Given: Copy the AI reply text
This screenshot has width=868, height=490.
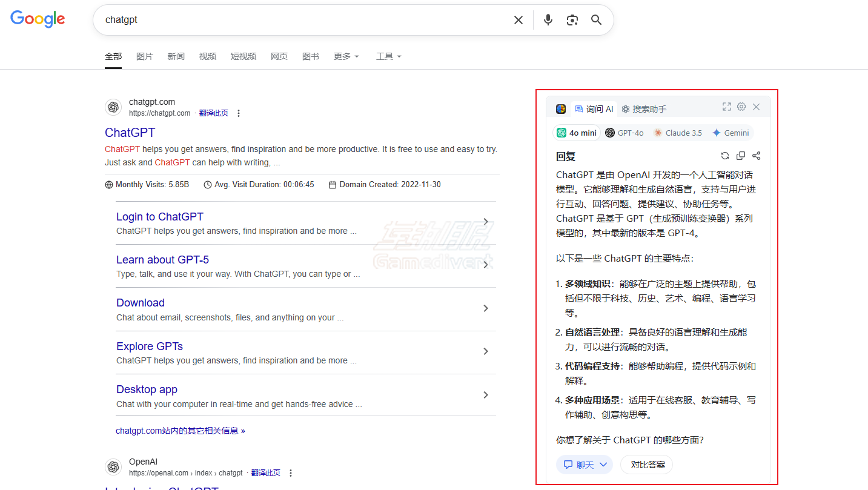Looking at the screenshot, I should tap(741, 156).
